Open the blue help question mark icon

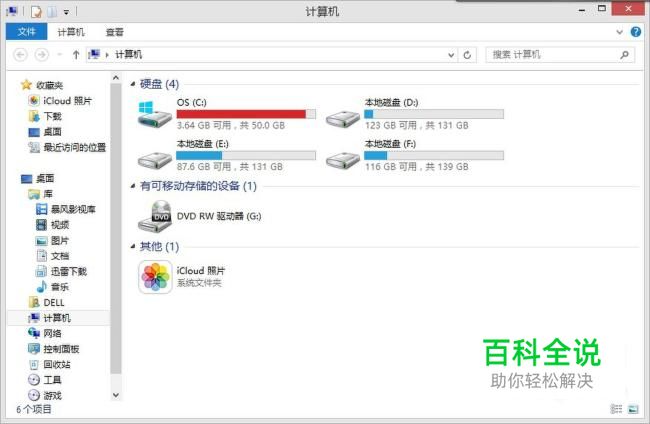point(635,31)
